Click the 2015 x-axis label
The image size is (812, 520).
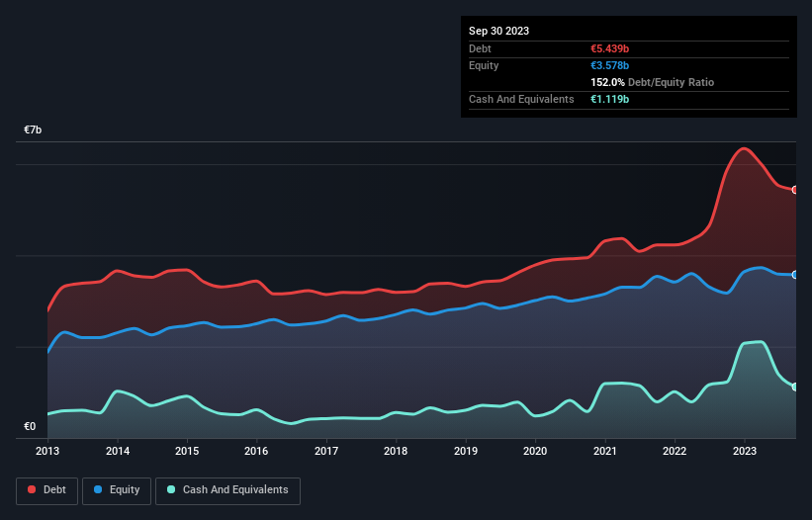[x=187, y=451]
